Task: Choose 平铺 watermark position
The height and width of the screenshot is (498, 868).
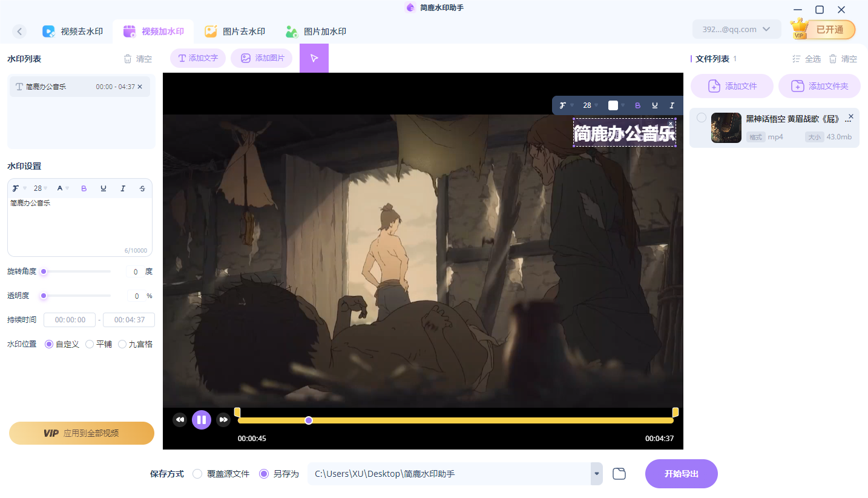Action: coord(88,344)
